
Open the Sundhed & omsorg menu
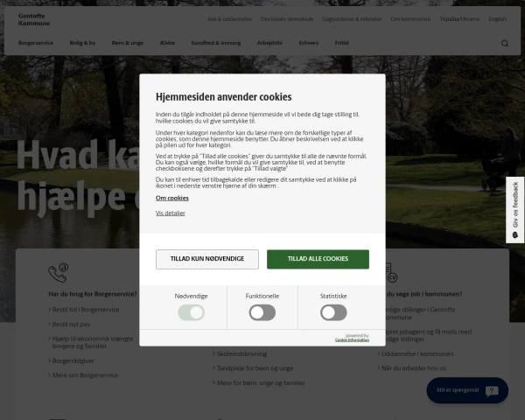[216, 43]
